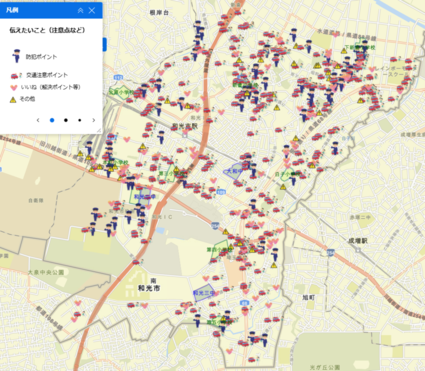The height and width of the screenshot is (371, 425).
Task: Click legend heading 伝えたいこと（注意点など）
Action: (47, 30)
